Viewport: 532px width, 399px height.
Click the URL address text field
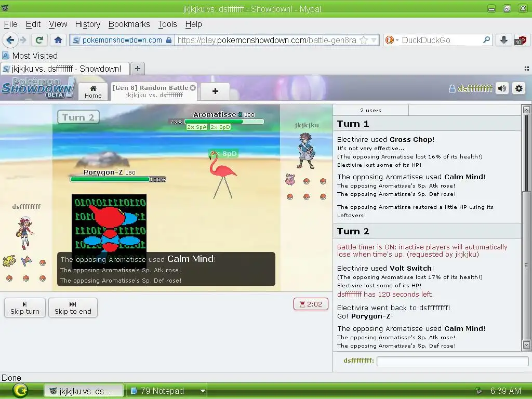(x=267, y=40)
